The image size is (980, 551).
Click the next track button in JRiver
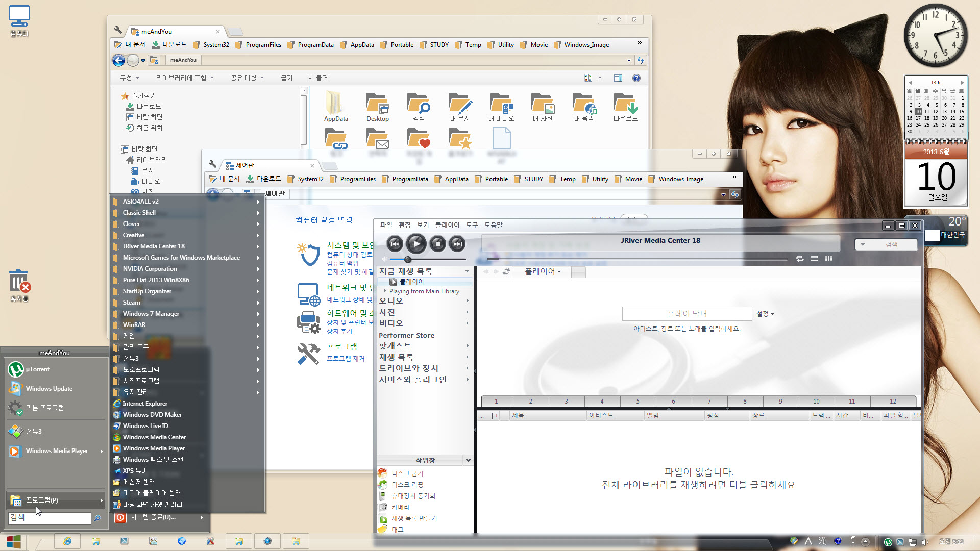point(457,244)
